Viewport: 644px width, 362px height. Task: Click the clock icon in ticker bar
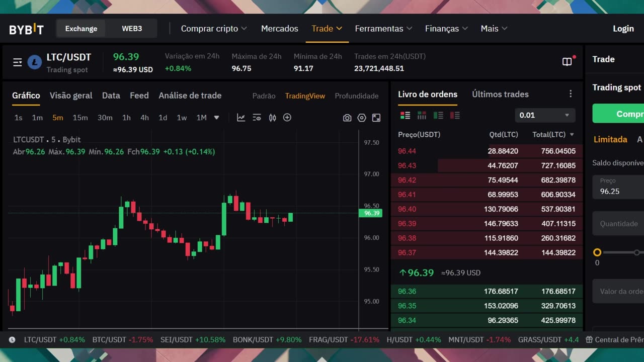point(12,340)
